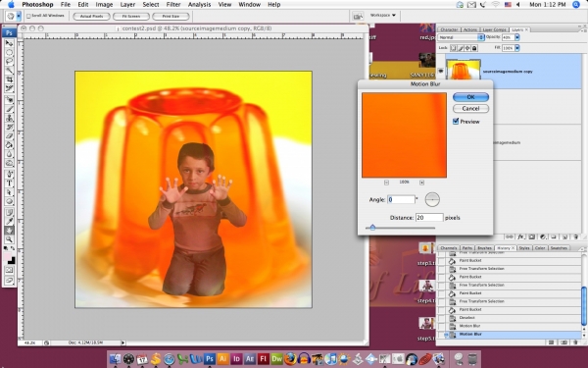
Task: Select the Crop tool
Action: (9, 79)
